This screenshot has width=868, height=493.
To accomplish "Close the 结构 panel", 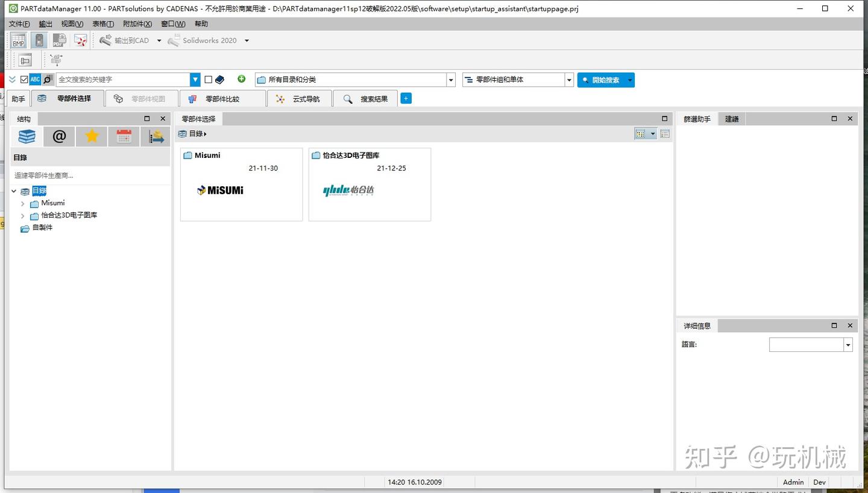I will (x=163, y=119).
